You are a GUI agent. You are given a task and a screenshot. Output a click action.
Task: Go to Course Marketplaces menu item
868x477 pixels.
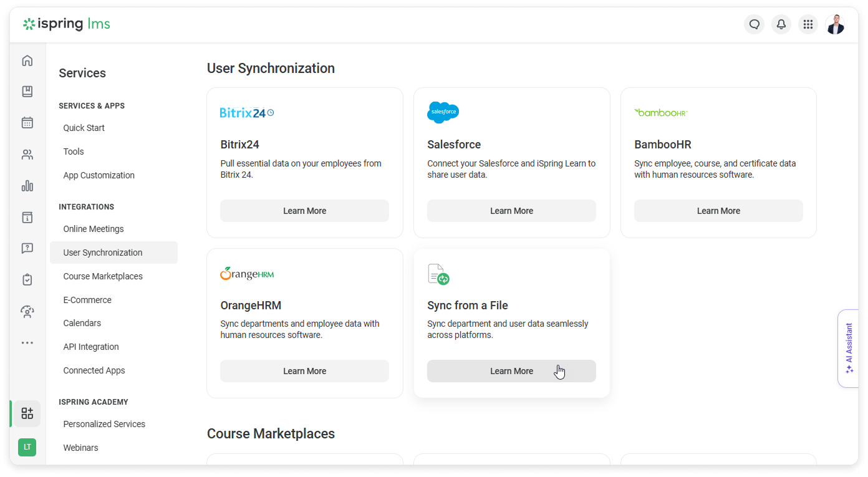pos(103,276)
